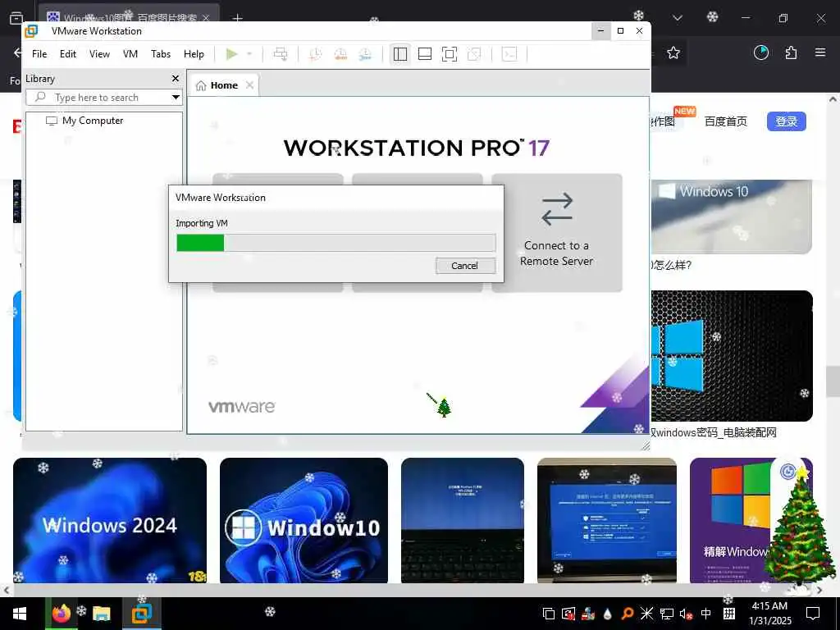Click the 登录 login button on Baidu
The height and width of the screenshot is (630, 840).
tap(786, 121)
